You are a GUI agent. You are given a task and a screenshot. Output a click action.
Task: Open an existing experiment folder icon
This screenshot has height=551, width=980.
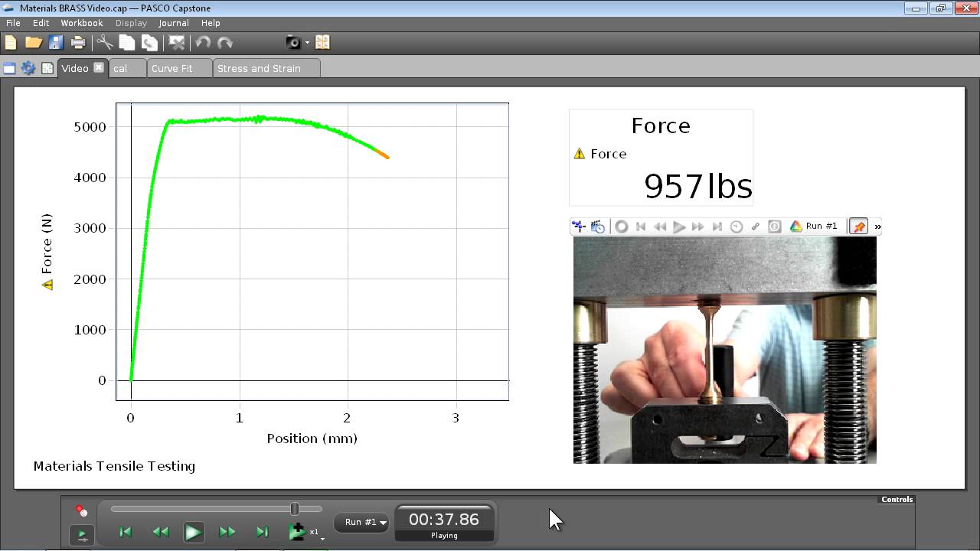(33, 43)
